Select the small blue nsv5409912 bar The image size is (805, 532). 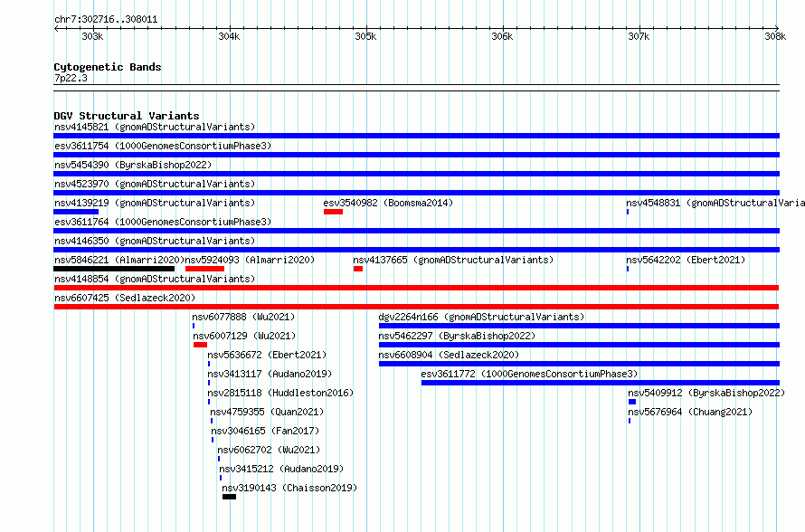632,402
